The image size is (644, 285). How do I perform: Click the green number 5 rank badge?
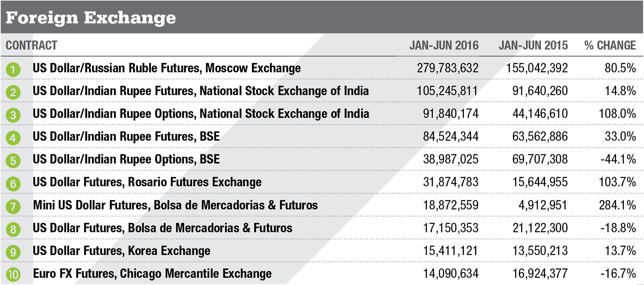13,161
